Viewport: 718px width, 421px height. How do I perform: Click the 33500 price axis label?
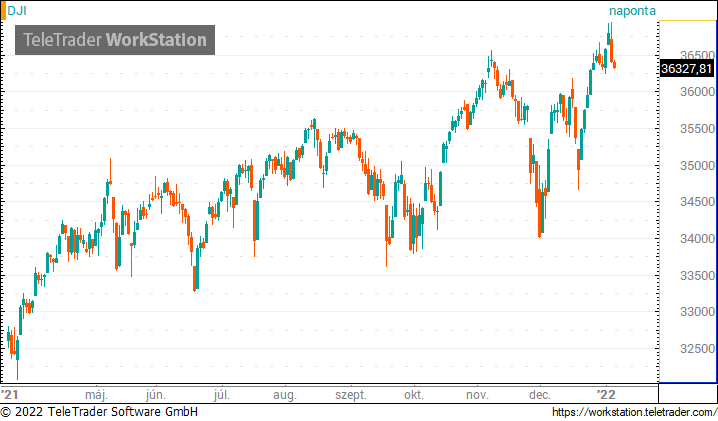point(697,276)
